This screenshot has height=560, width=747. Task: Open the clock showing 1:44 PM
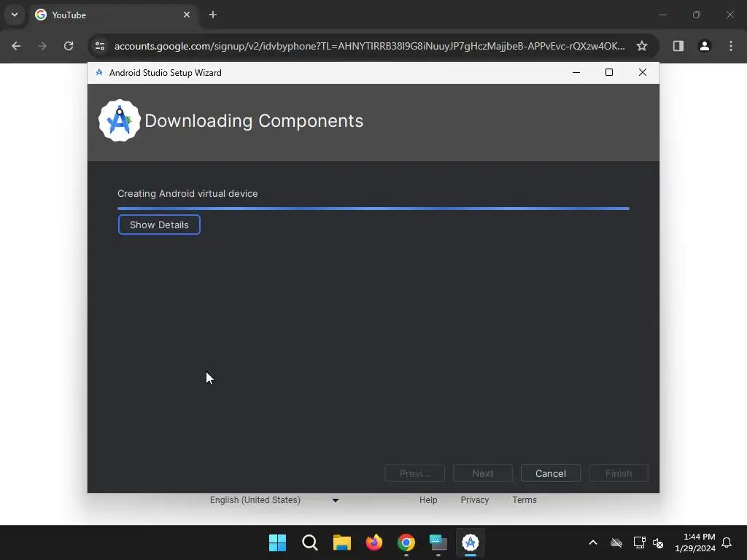click(x=695, y=542)
